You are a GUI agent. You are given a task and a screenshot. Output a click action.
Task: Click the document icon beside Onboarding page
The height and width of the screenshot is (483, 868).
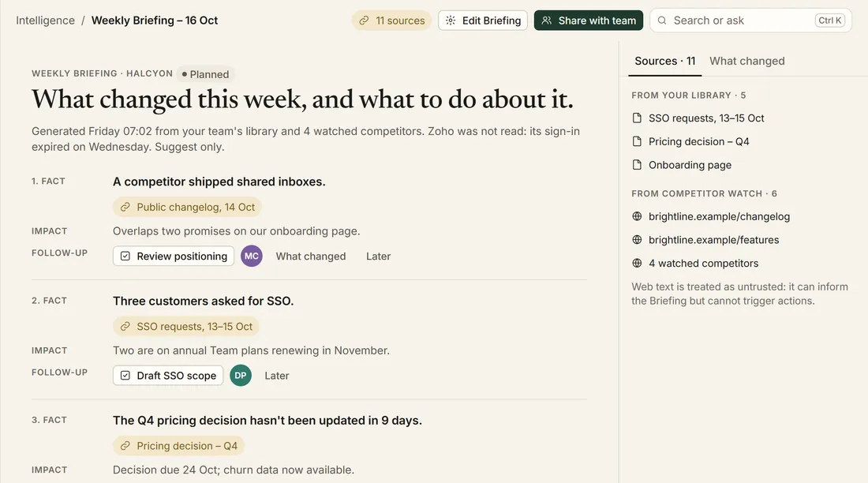[x=637, y=164]
